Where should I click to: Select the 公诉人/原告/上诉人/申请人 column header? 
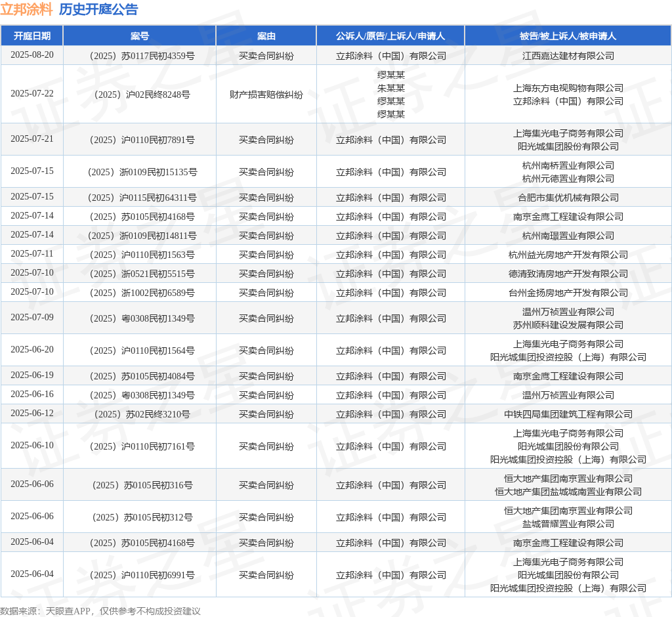coord(390,36)
